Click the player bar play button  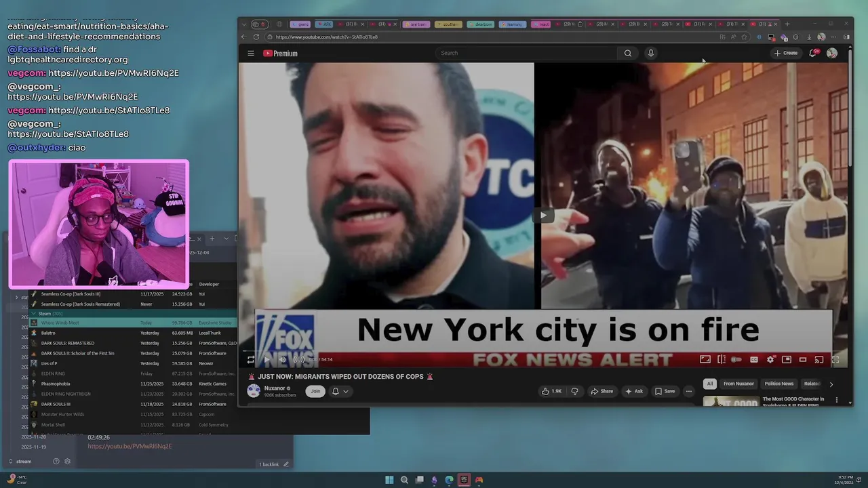[x=267, y=359]
